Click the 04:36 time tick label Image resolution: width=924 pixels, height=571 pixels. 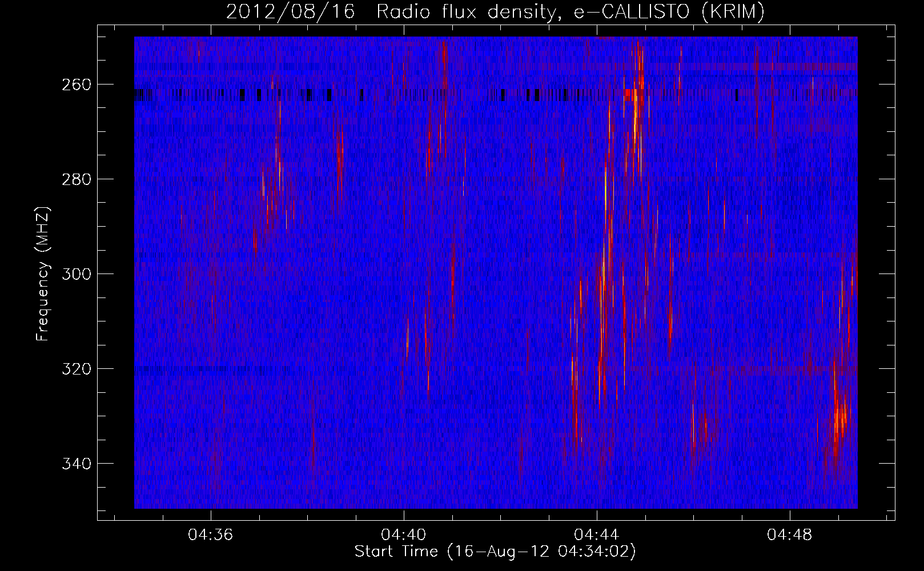click(211, 535)
